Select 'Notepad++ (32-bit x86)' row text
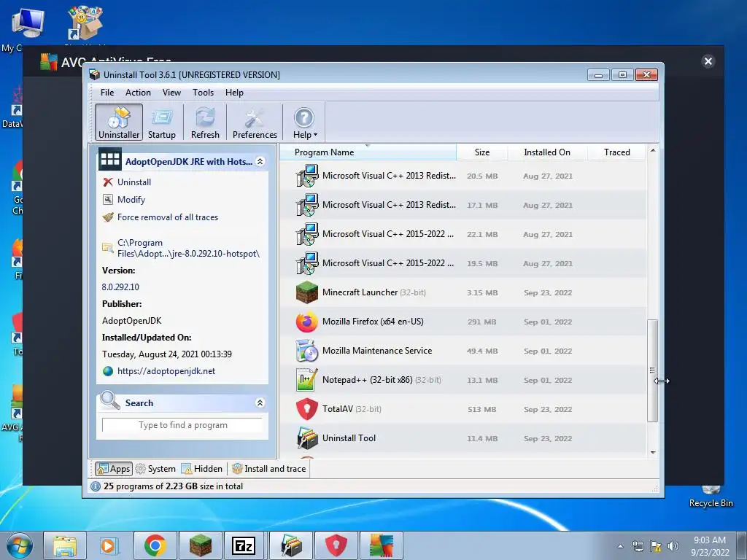 (x=368, y=380)
